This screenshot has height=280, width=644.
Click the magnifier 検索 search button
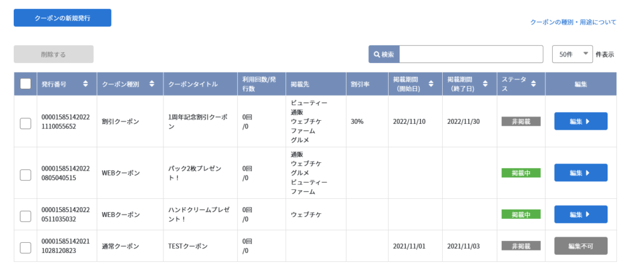tap(384, 54)
